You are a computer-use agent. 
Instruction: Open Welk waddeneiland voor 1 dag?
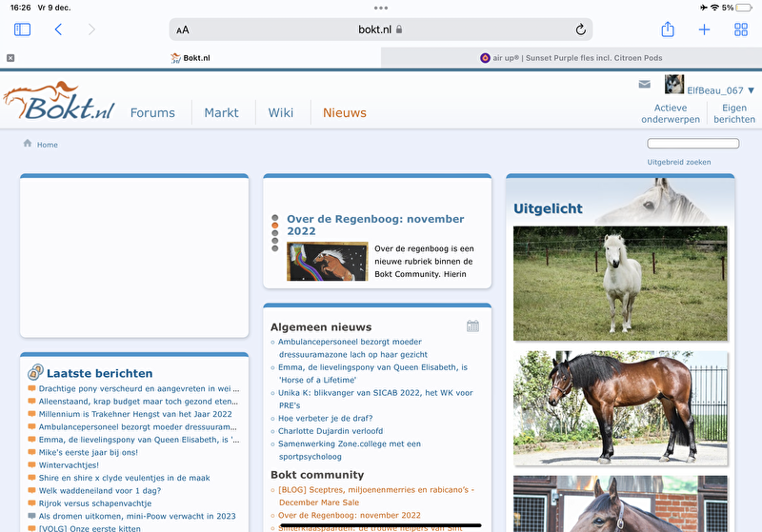coord(100,491)
